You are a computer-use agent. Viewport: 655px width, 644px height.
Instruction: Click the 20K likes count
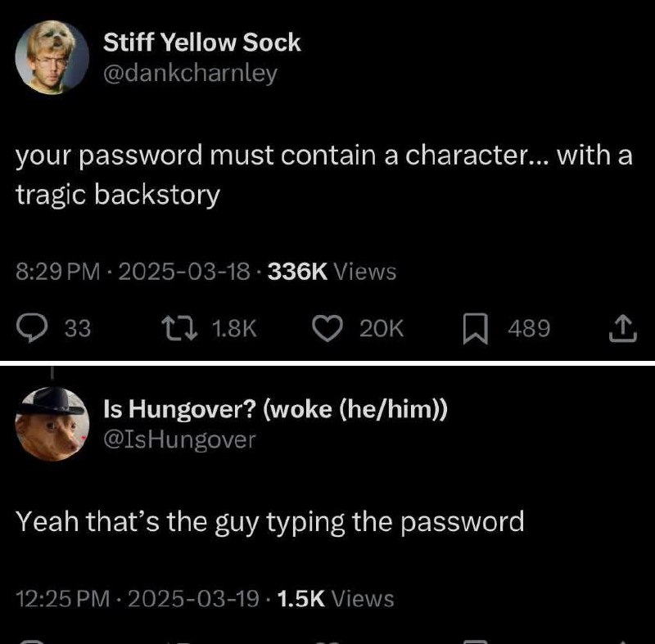pyautogui.click(x=382, y=328)
